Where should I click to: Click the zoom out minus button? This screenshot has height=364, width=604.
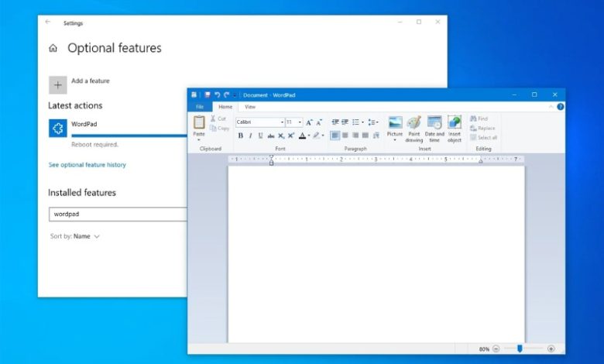(496, 349)
